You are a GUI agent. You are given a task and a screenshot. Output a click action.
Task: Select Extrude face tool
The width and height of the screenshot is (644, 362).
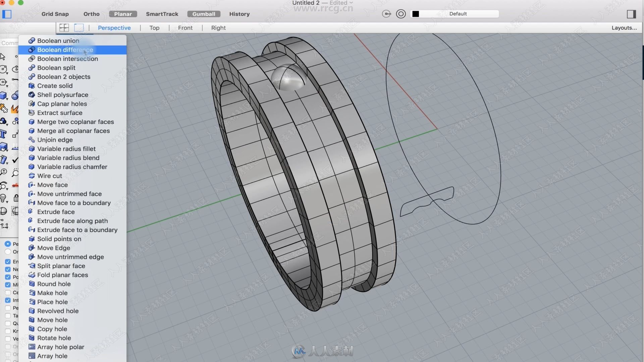[56, 211]
